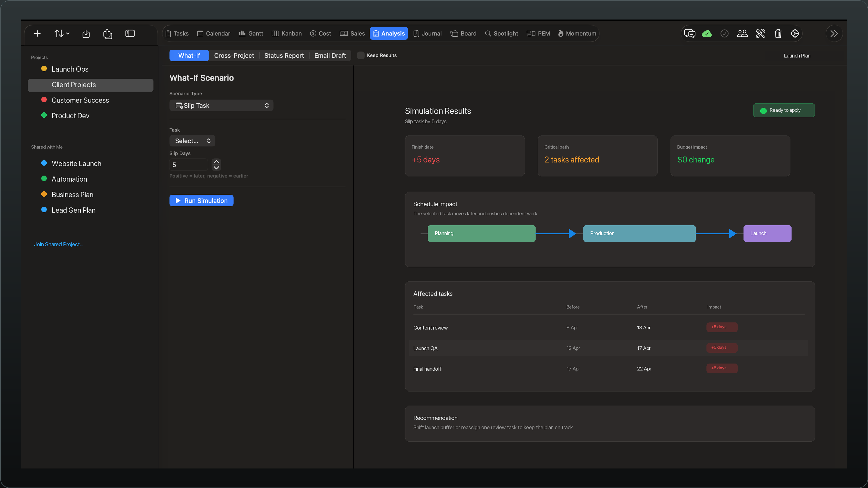This screenshot has width=868, height=488.
Task: Open the Momentum view
Action: 577,34
